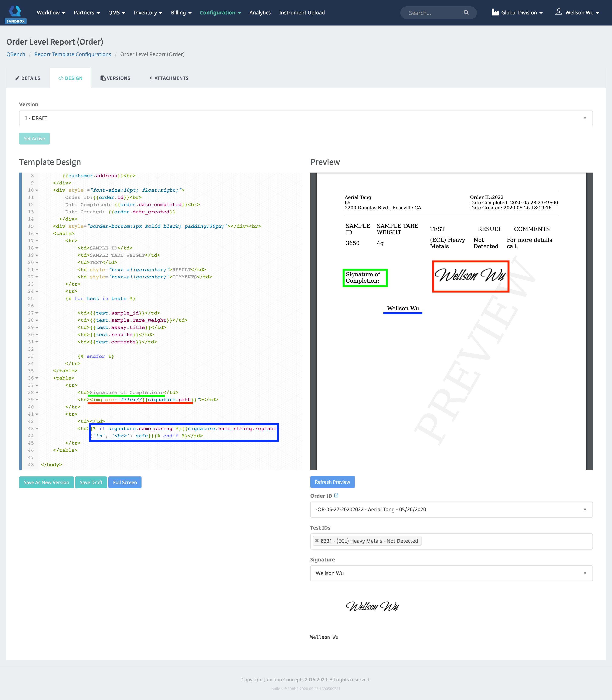The image size is (612, 700).
Task: Expand the Configuration menu
Action: pyautogui.click(x=220, y=13)
